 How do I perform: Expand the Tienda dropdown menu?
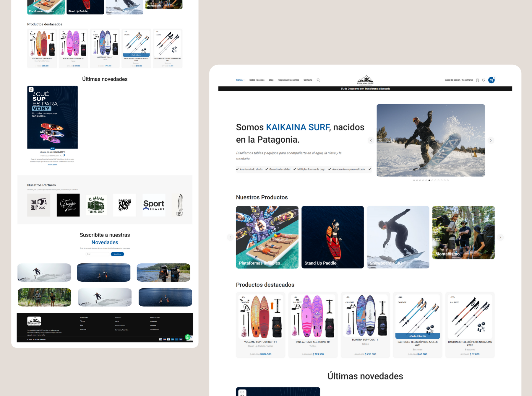click(240, 80)
